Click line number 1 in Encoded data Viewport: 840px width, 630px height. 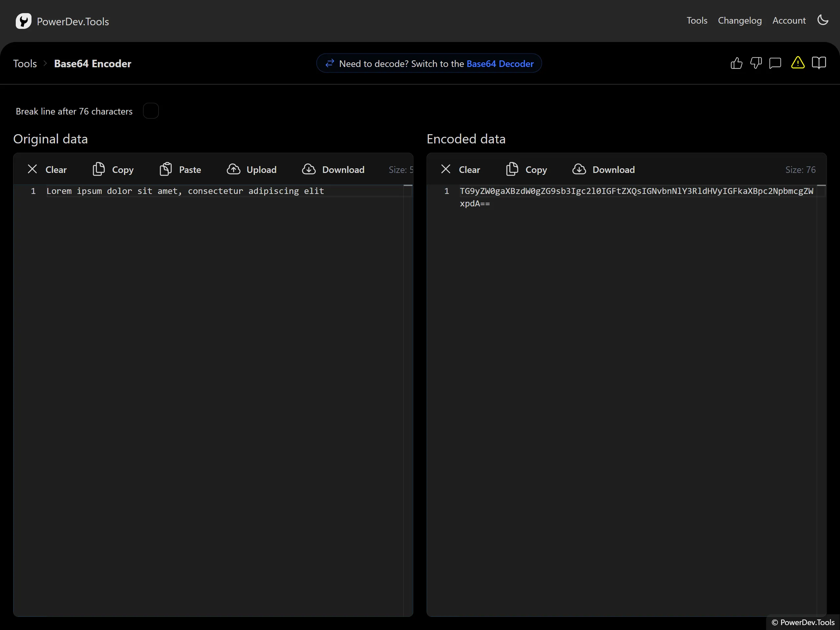tap(447, 191)
